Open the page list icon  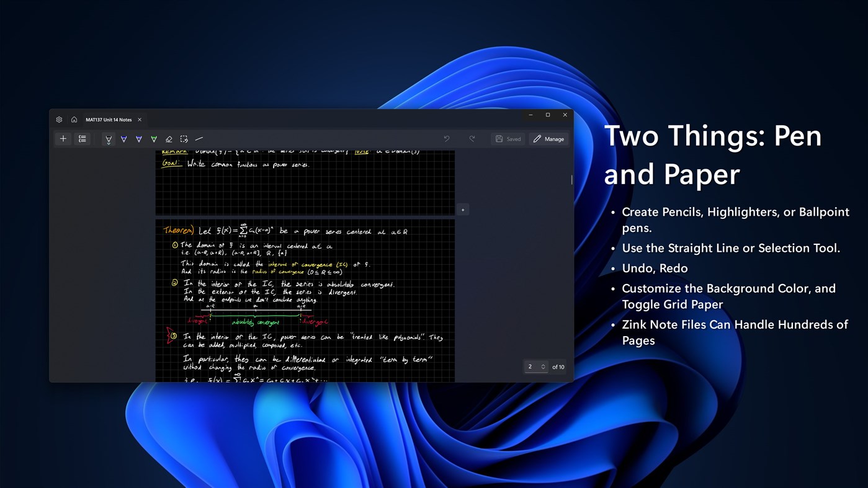(83, 138)
